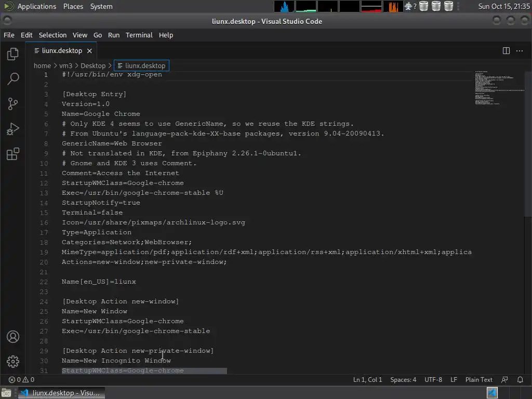Close the liunx.desktop editor tab
Viewport: 532px width, 399px height.
[89, 50]
